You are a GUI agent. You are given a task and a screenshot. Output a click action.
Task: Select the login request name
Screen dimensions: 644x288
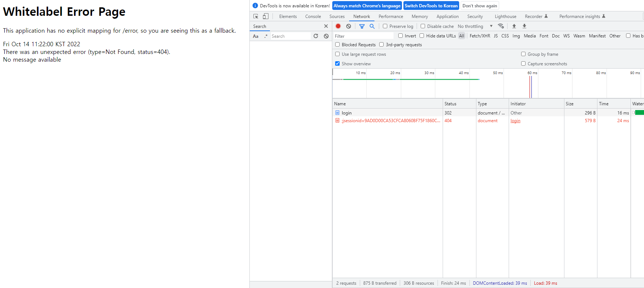[x=347, y=113]
